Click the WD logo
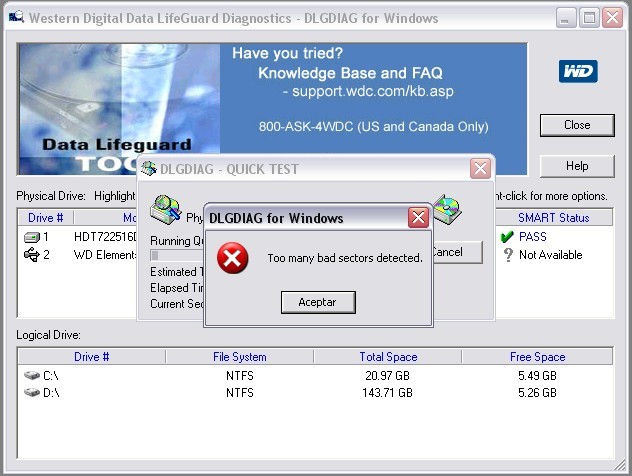The image size is (632, 476). (x=578, y=71)
